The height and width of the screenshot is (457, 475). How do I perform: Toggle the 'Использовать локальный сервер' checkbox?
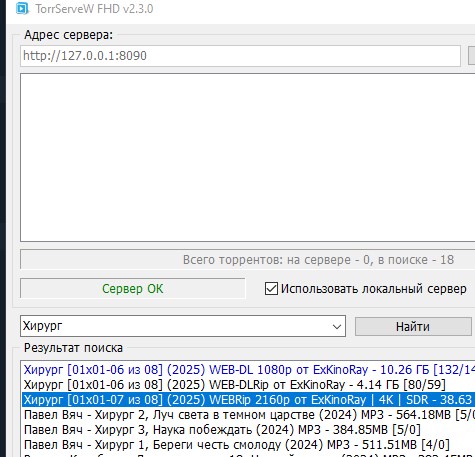[271, 288]
